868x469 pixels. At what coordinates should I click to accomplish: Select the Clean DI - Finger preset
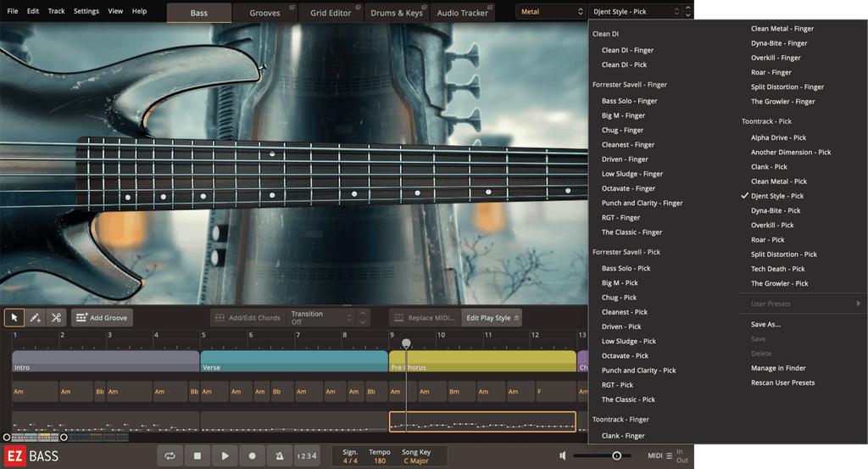(x=627, y=50)
